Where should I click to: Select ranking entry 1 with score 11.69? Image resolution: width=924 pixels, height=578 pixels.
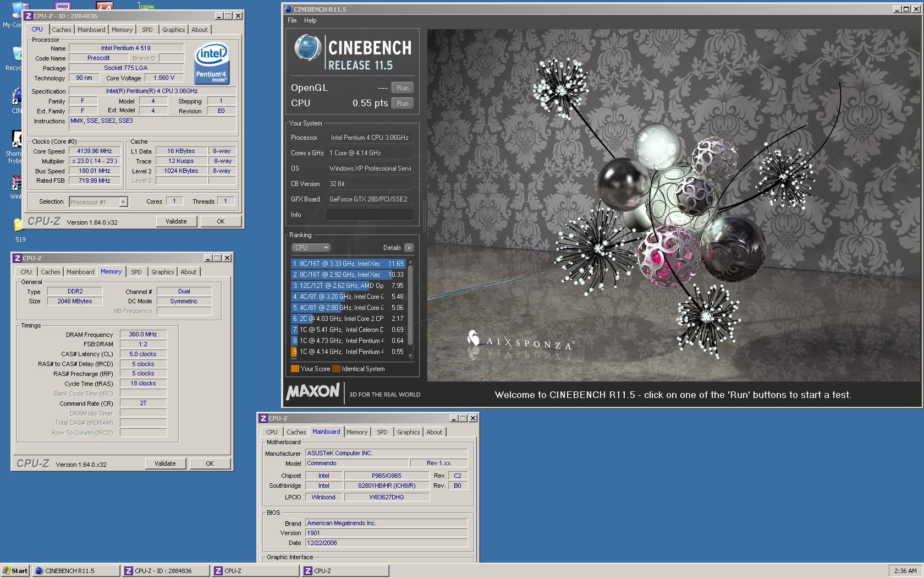click(349, 264)
